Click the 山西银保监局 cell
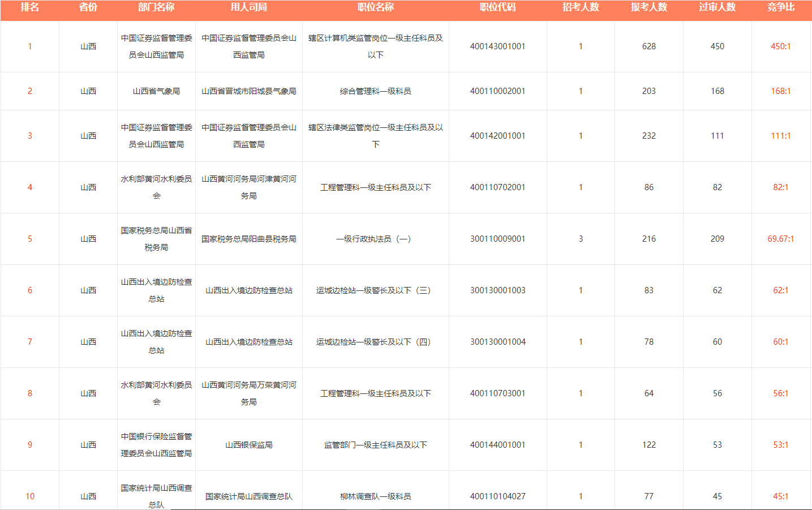 248,445
